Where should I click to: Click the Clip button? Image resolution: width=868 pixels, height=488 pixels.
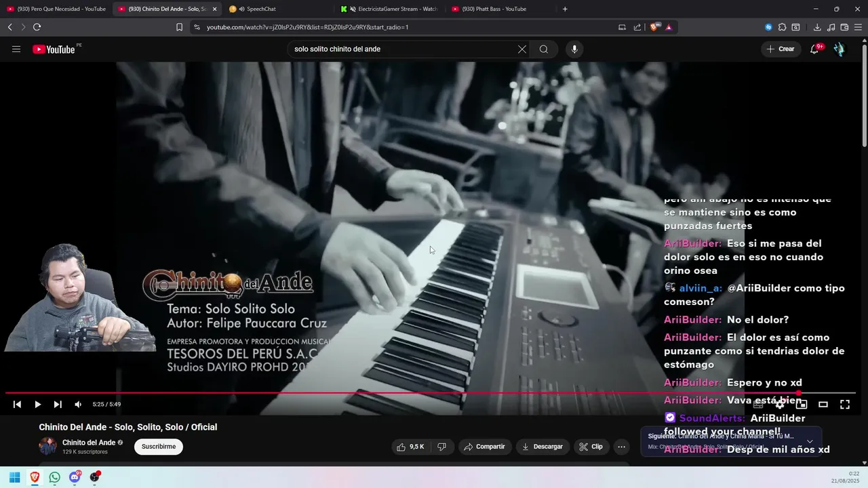(x=591, y=447)
